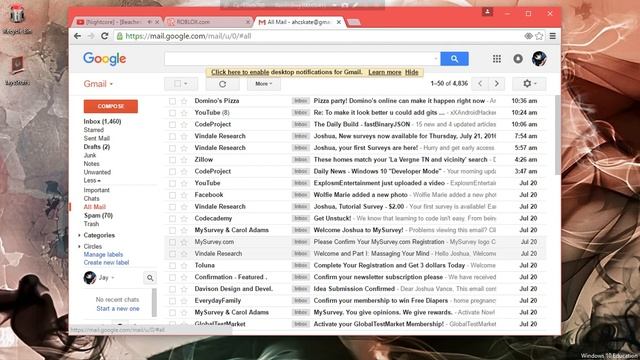Go to older messages with next arrow
640x360 pixels.
(x=497, y=84)
